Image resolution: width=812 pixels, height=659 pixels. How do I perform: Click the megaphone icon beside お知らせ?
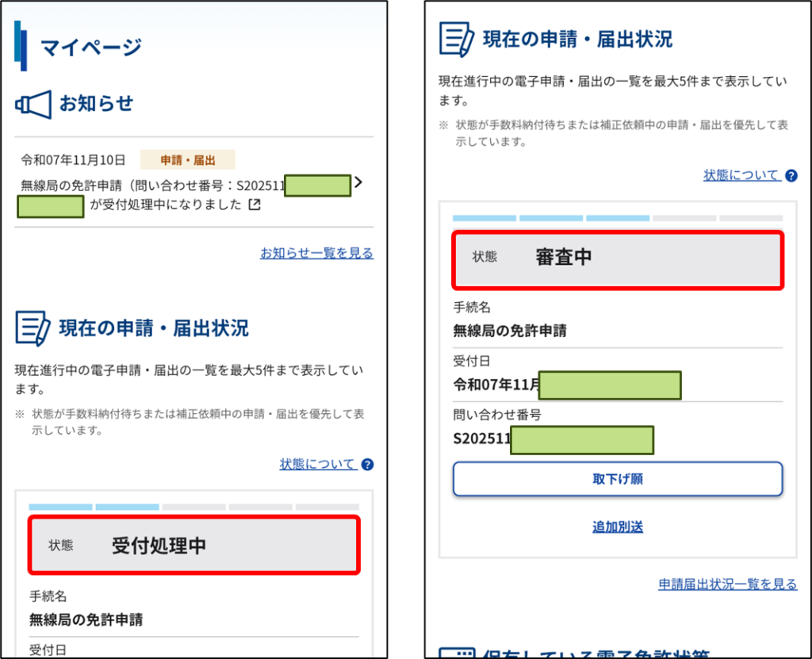33,104
